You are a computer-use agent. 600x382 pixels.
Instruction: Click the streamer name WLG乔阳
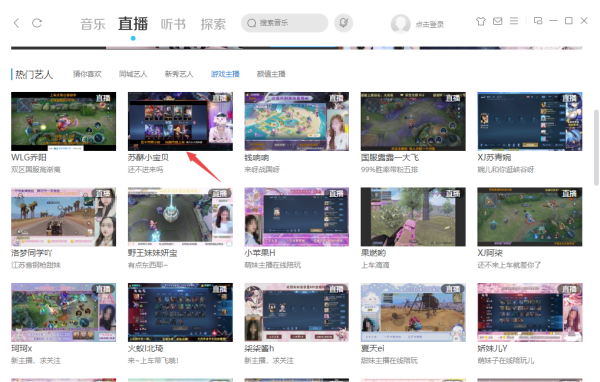29,157
